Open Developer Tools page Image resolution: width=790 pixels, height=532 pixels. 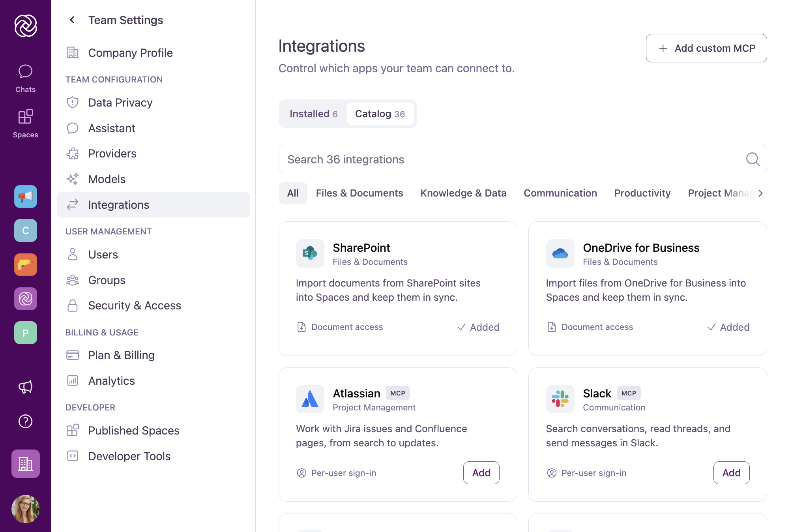[154, 456]
